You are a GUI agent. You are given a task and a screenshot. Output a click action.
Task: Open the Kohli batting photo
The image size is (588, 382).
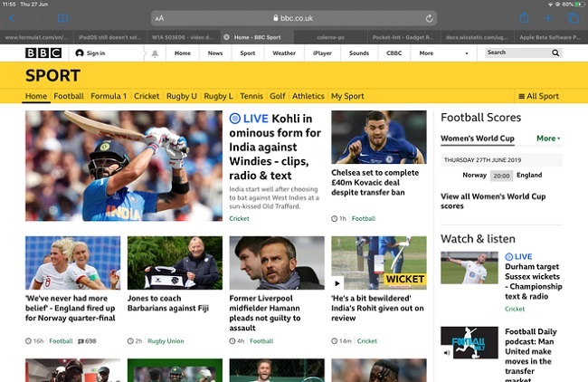pos(124,166)
